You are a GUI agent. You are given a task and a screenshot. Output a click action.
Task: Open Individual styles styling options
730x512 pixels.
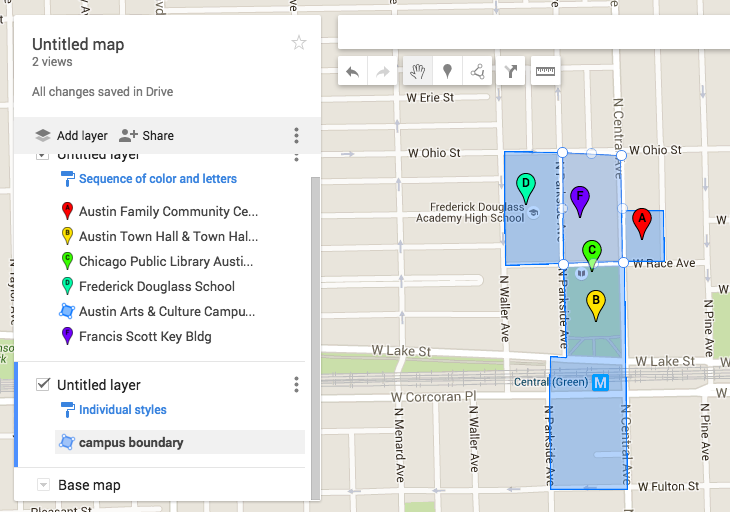(122, 410)
